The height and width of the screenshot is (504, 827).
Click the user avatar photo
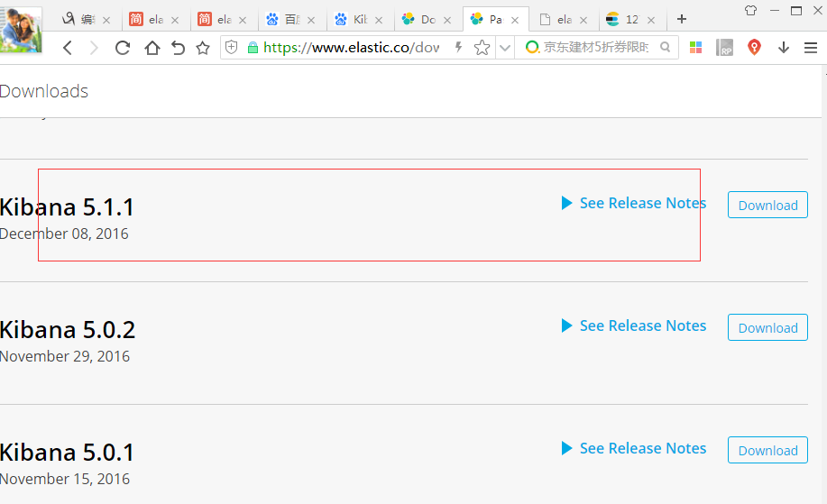coord(21,30)
